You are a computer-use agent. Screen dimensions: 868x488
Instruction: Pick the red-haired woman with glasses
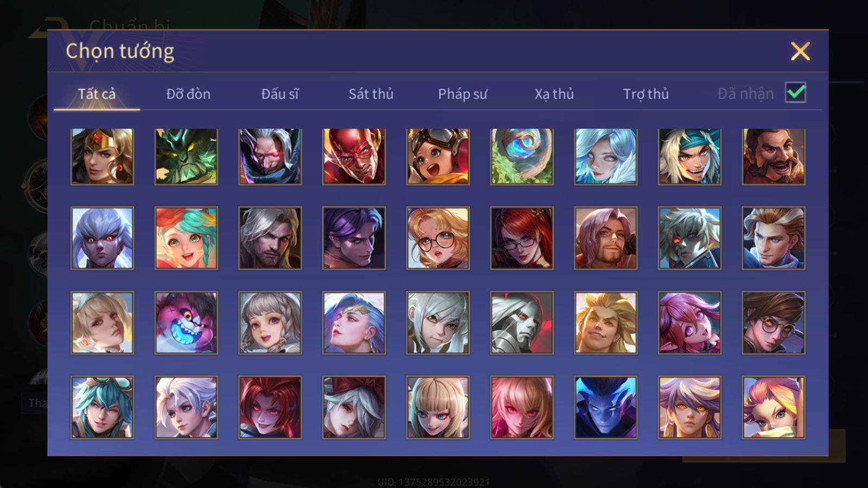pos(522,238)
